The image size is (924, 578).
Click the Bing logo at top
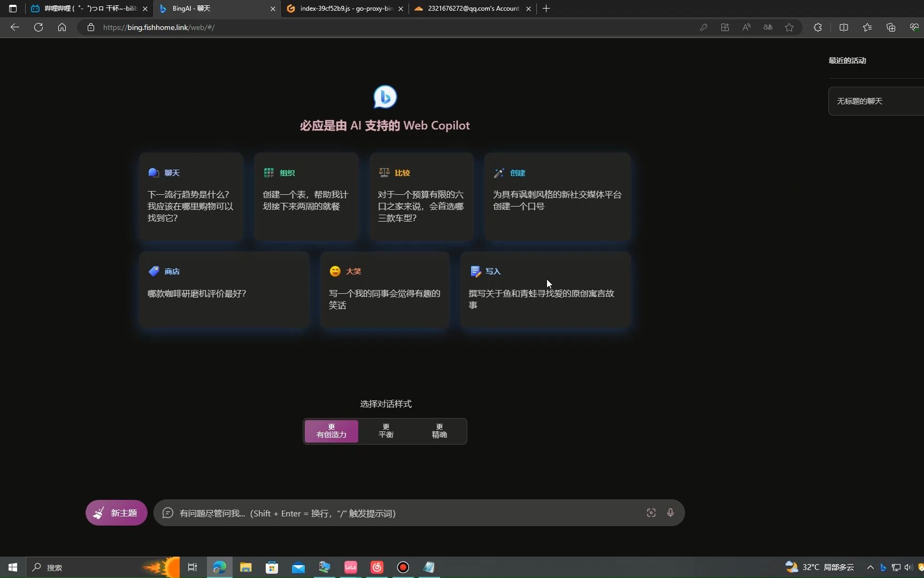(x=385, y=97)
